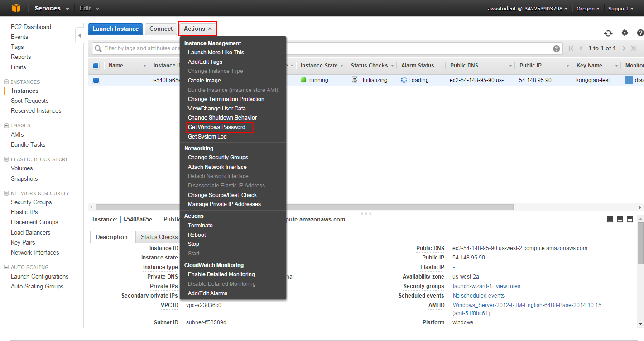Screen dimensions: 644x341
Task: Open the settings gear for table preferences
Action: coord(625,33)
